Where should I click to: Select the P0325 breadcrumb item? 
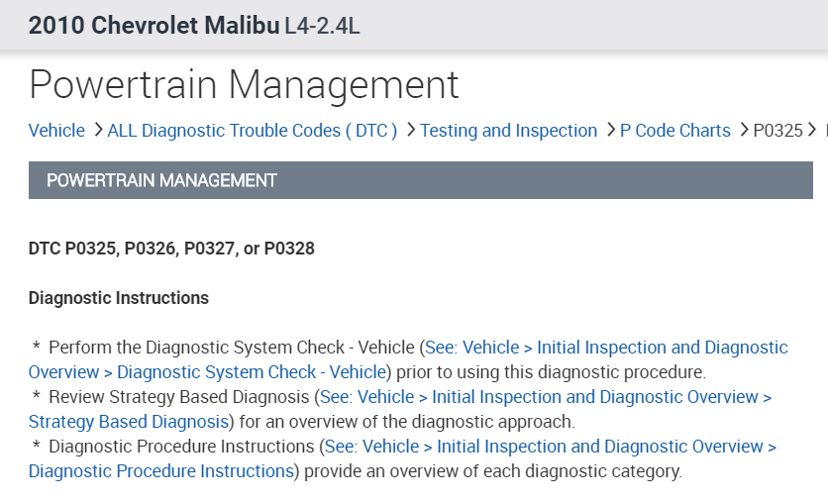coord(777,131)
